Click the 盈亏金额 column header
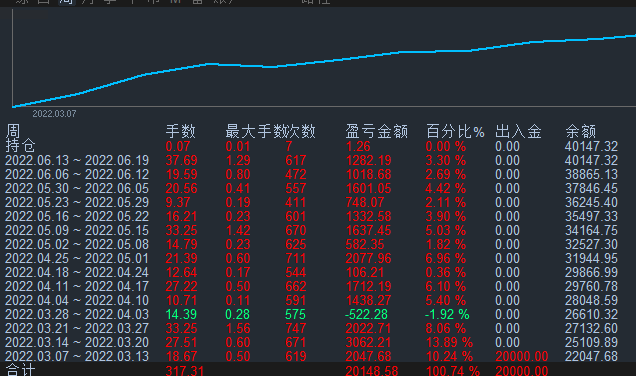The image size is (636, 376). point(376,131)
